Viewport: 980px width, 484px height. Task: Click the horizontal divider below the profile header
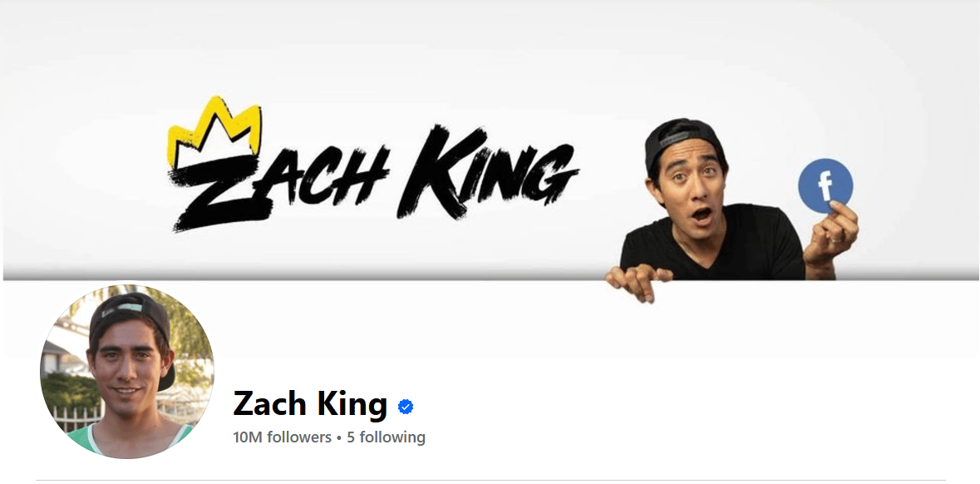coord(490,480)
